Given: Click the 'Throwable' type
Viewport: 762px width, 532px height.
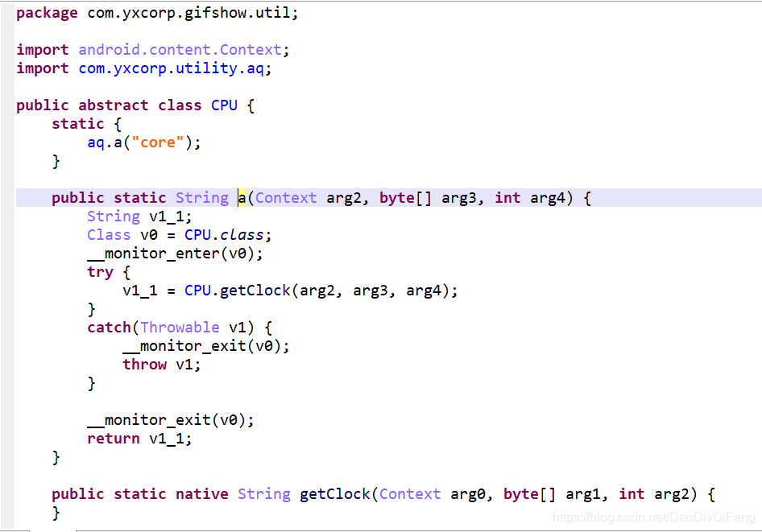Looking at the screenshot, I should (180, 328).
